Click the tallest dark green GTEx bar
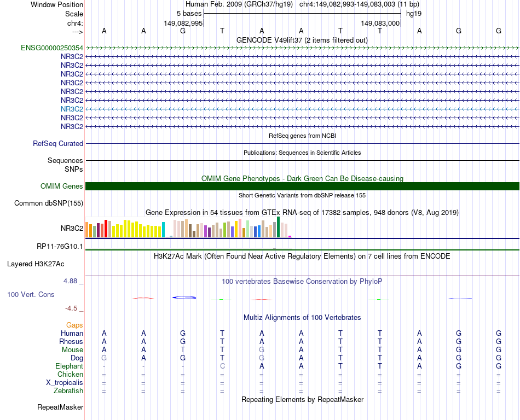This screenshot has height=420, width=520. pos(278,227)
